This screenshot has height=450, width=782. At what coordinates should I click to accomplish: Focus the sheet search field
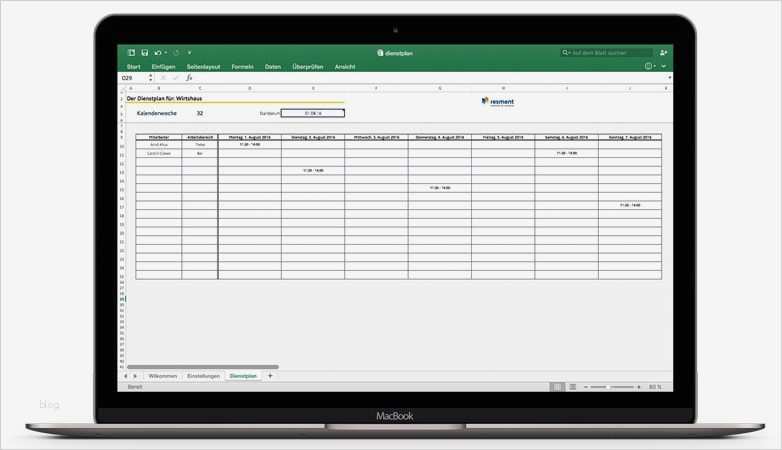click(x=606, y=52)
